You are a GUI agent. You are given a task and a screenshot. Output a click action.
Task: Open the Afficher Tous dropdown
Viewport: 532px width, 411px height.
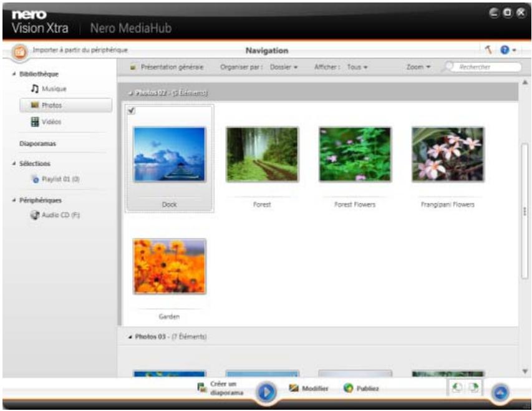click(357, 67)
